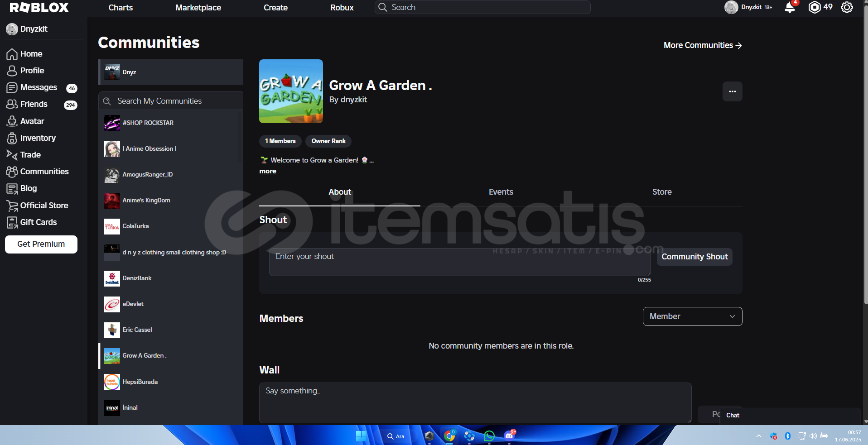Open Friends in the sidebar
Image resolution: width=868 pixels, height=445 pixels.
(34, 104)
